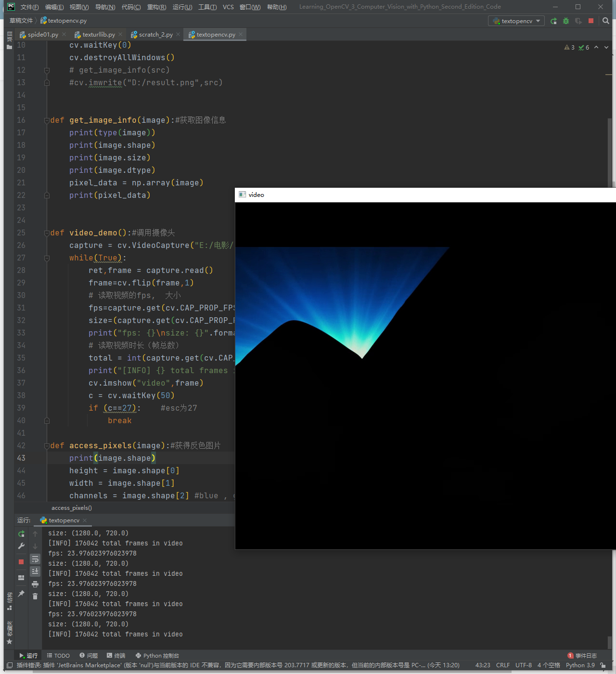Viewport: 616px width, 674px height.
Task: Stop process with red square in Run panel
Action: [x=21, y=562]
